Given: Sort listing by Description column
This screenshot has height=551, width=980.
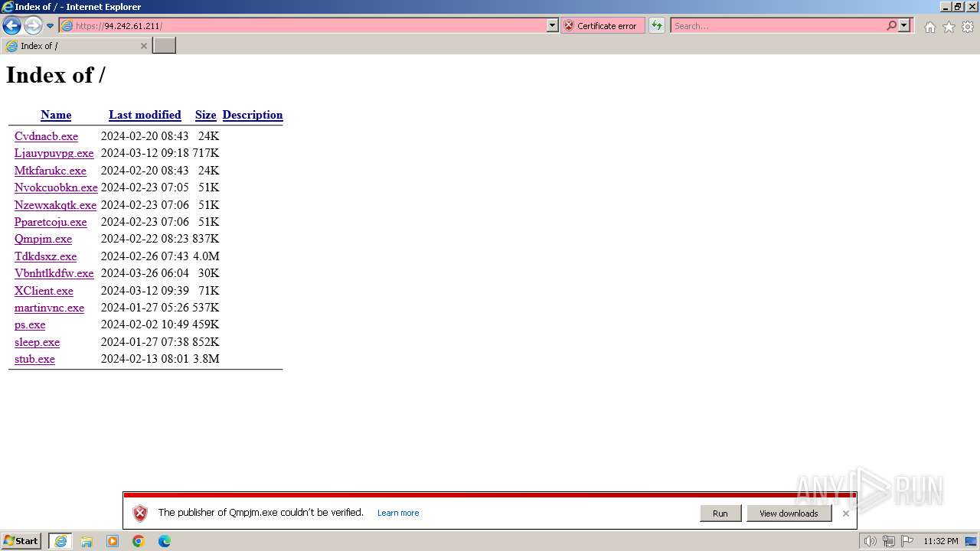Looking at the screenshot, I should pos(253,115).
